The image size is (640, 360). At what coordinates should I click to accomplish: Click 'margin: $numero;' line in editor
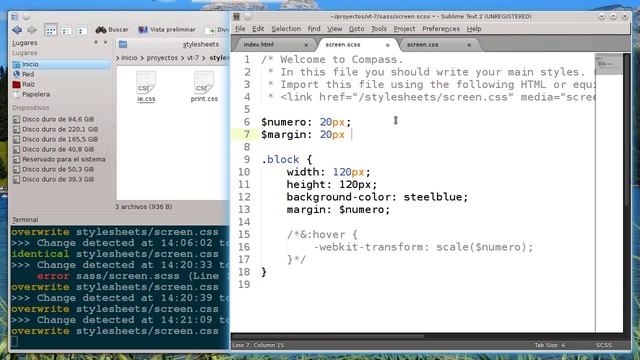(338, 210)
